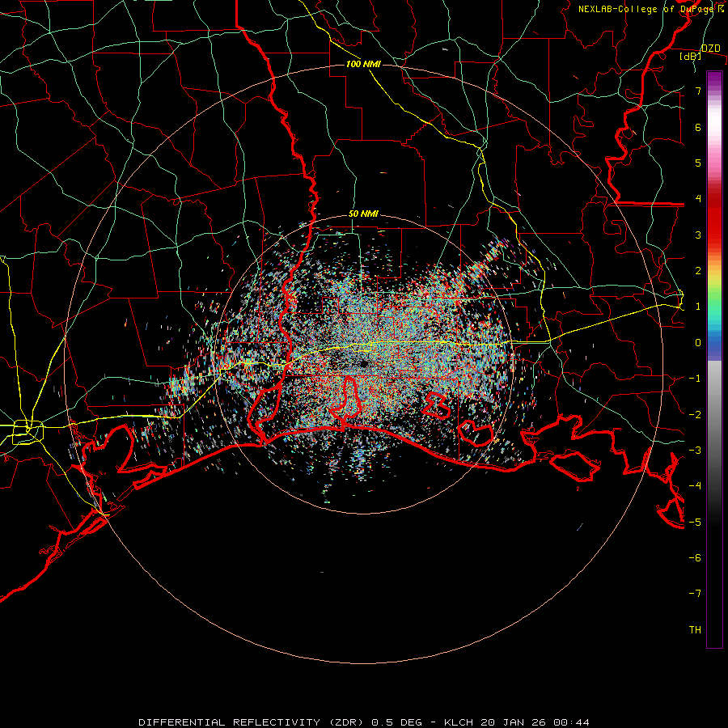Click the positive "5" scale label
728x728 pixels.
coord(698,163)
